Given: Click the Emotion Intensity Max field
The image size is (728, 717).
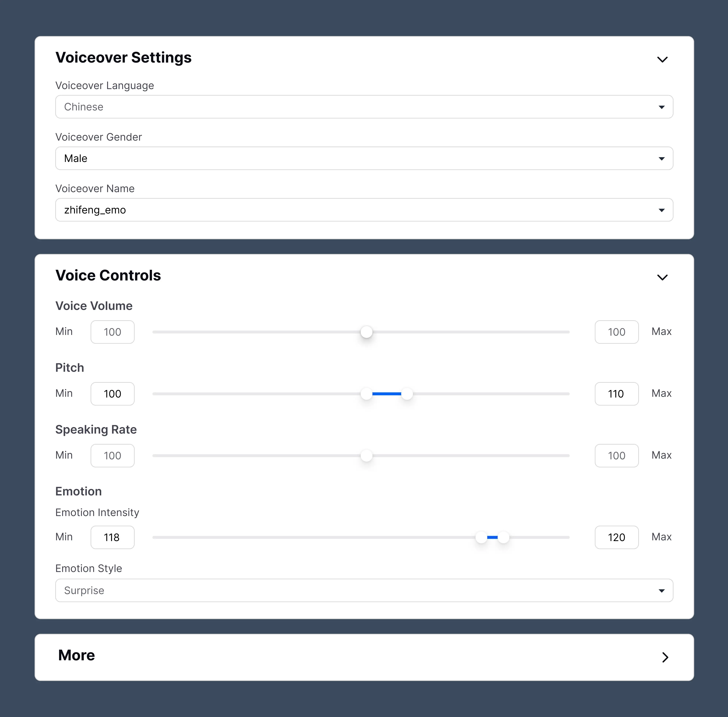Looking at the screenshot, I should [x=616, y=537].
